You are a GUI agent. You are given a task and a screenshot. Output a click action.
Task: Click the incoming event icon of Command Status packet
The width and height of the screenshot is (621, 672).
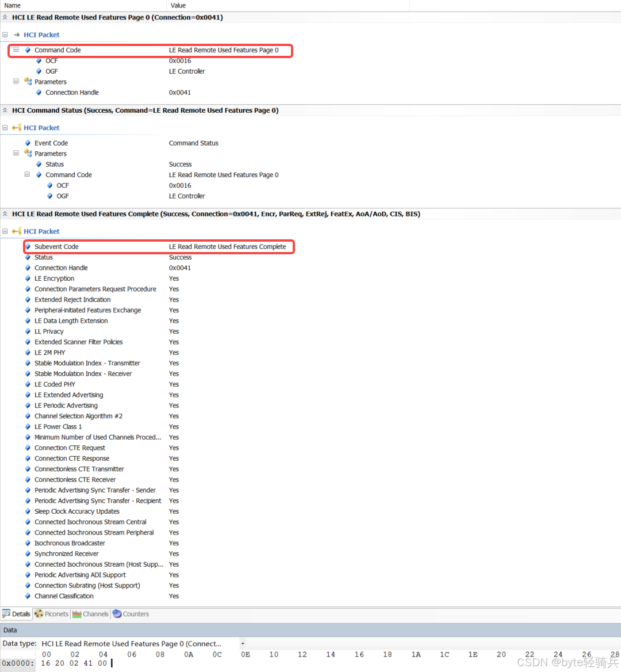[17, 128]
